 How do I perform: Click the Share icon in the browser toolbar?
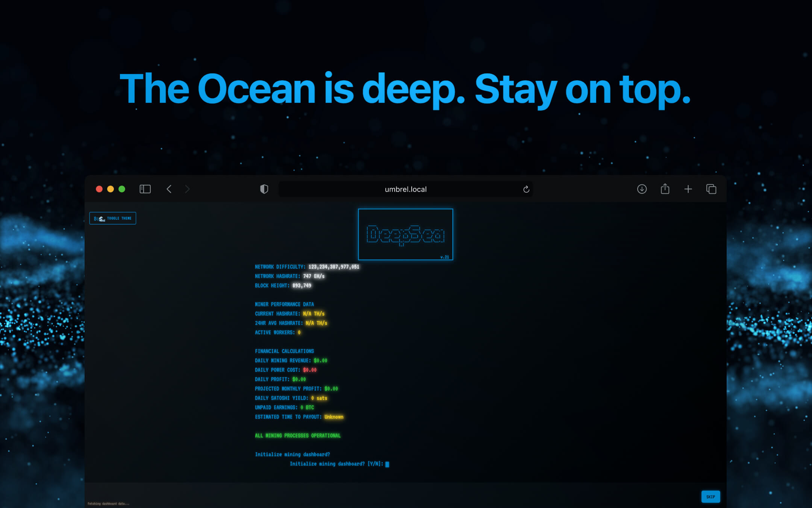pyautogui.click(x=665, y=189)
